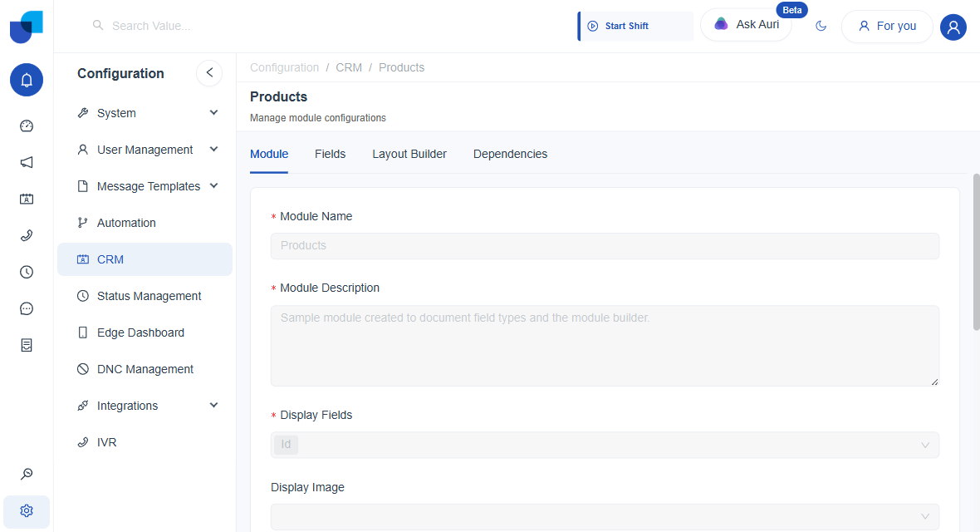The height and width of the screenshot is (532, 980).
Task: Switch to the Dependencies tab
Action: pos(510,154)
